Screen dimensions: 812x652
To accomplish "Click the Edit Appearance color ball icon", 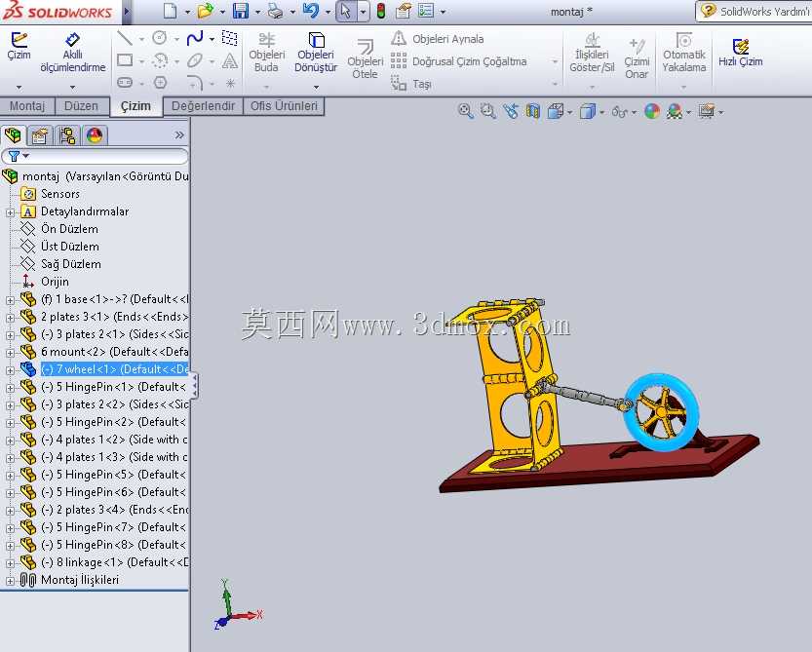I will (652, 111).
